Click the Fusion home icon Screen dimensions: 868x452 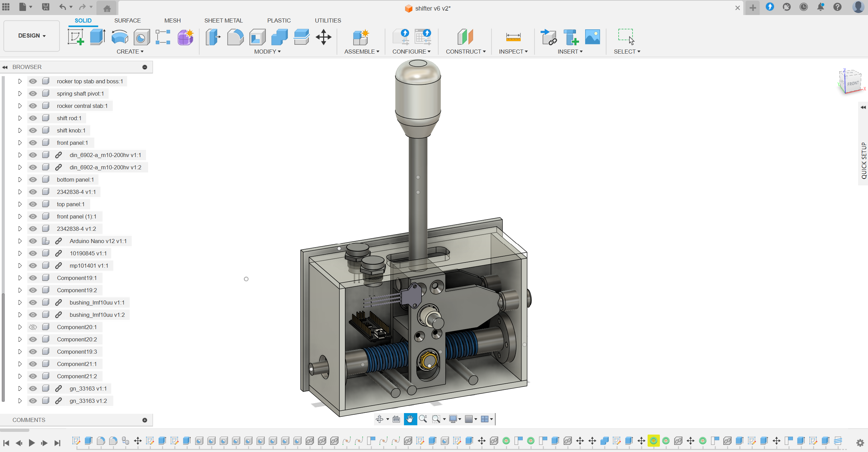click(106, 8)
